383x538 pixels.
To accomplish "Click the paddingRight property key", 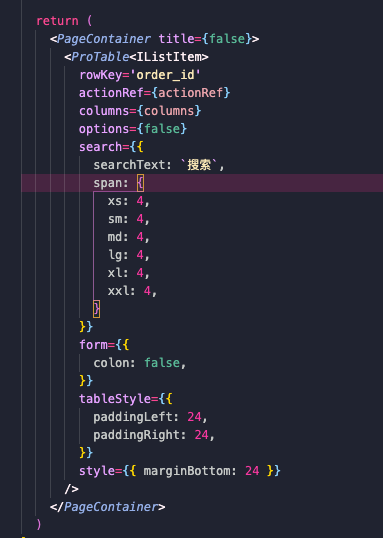I will [136, 435].
